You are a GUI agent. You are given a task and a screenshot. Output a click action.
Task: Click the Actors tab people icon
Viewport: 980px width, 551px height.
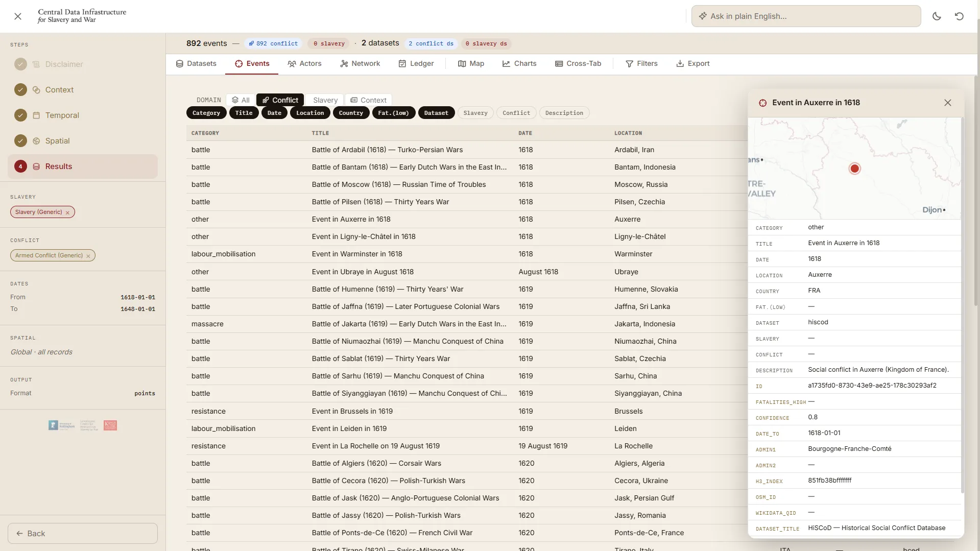(292, 64)
